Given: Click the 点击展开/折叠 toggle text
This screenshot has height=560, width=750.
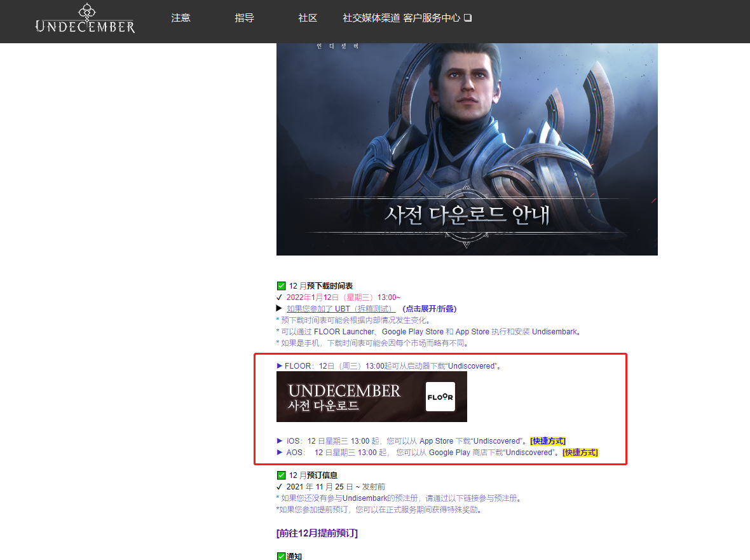Looking at the screenshot, I should point(430,309).
